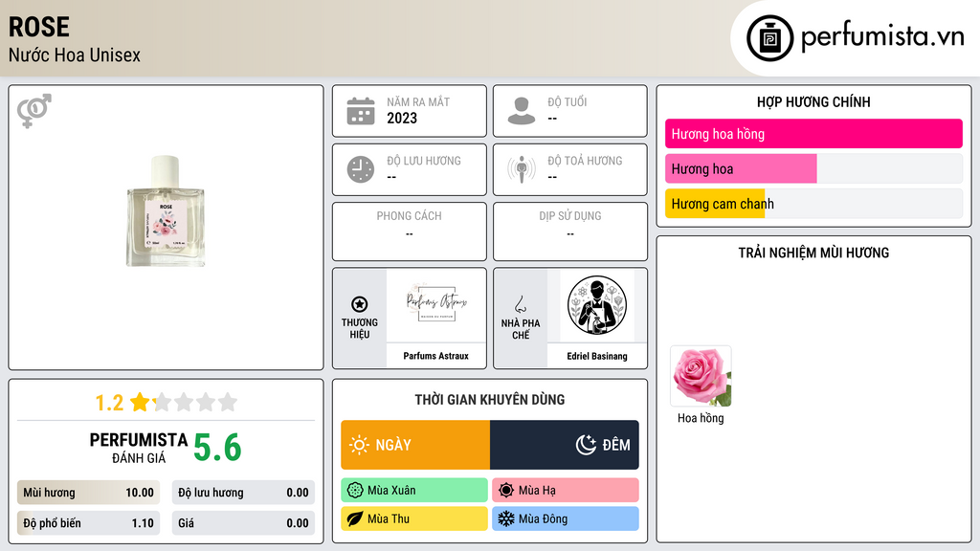Open the Parfums Astraux brand logo
The width and height of the screenshot is (980, 551).
coord(436,305)
